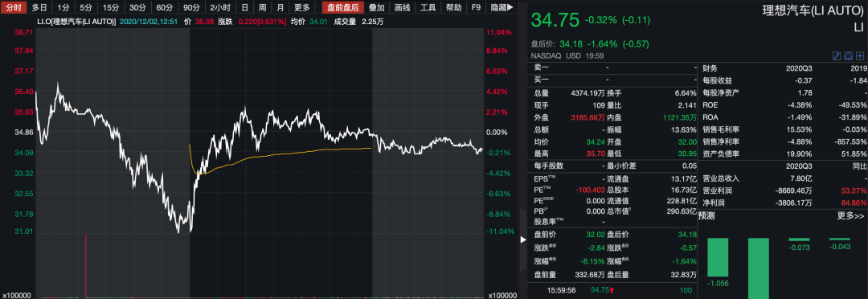Screen dimensions: 868x299
Task: Open the 画线 drawing tool
Action: click(x=403, y=7)
